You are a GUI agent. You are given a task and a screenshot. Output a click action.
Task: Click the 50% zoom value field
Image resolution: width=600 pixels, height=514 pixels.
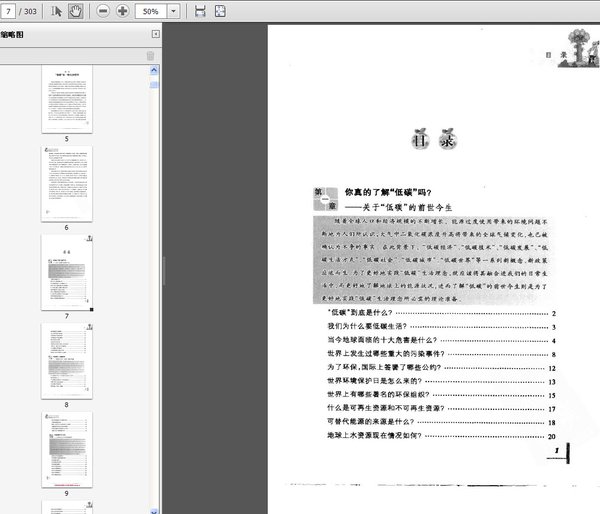tap(151, 11)
